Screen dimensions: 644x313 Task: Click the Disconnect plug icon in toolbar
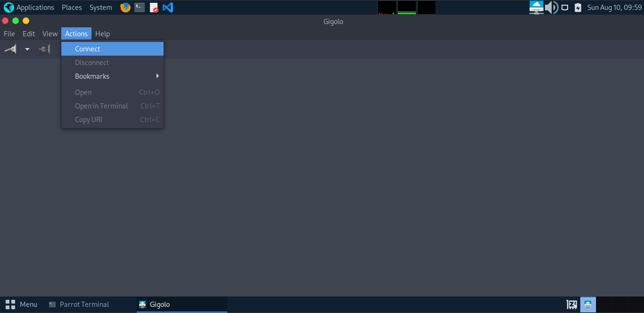point(44,49)
